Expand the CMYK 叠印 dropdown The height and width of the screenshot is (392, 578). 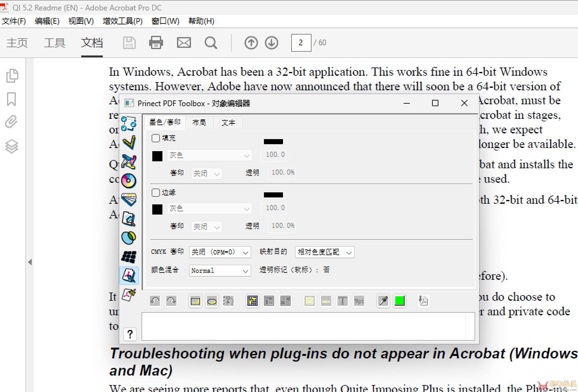pyautogui.click(x=220, y=252)
